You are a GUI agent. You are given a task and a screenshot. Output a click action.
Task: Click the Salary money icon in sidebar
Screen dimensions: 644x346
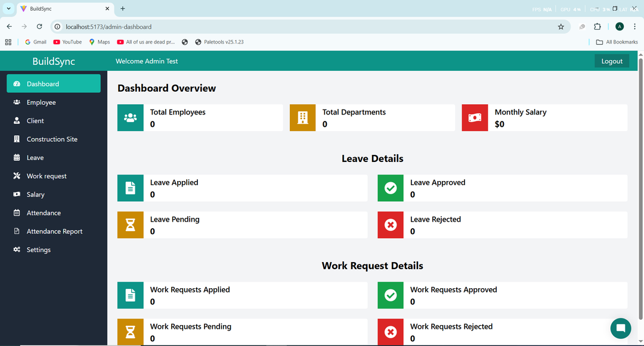[x=17, y=194]
